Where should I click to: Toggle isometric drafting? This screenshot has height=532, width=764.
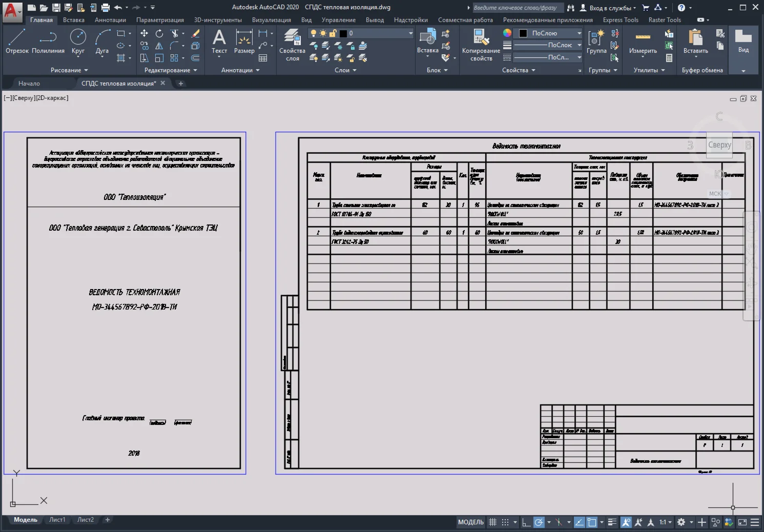coord(559,522)
